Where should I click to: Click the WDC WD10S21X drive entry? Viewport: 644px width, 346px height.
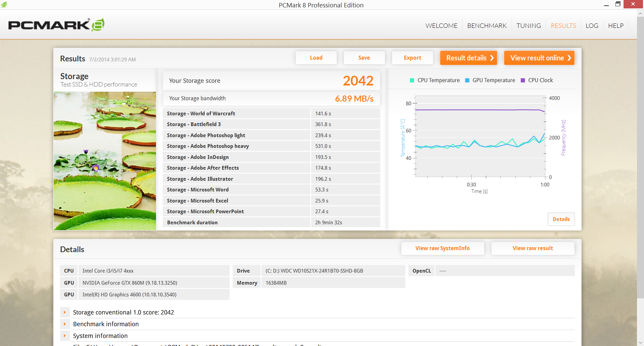tap(333, 271)
